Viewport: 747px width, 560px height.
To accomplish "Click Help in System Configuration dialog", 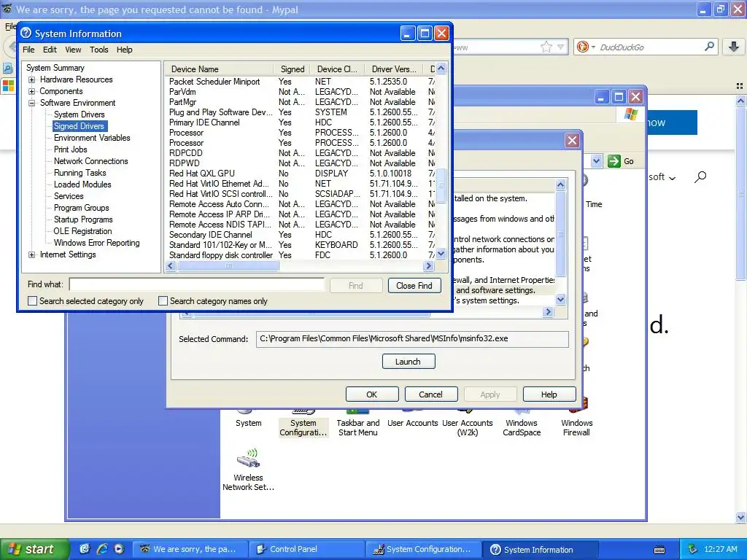I will pos(549,394).
